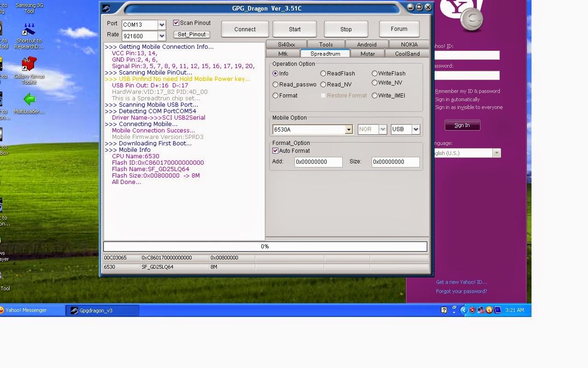Viewport: 588px width, 368px height.
Task: Click the 'Driver Name->>>SCI USB2Serial' log line
Action: pos(158,118)
